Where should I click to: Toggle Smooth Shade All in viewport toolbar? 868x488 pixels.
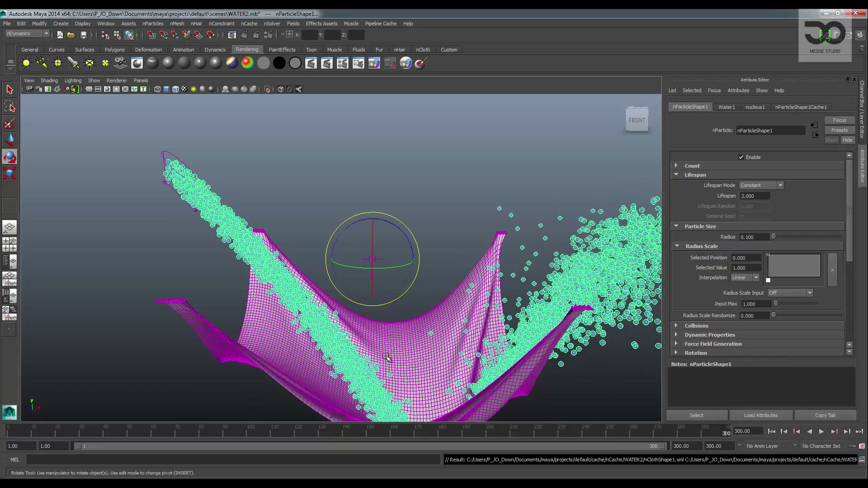pyautogui.click(x=166, y=89)
